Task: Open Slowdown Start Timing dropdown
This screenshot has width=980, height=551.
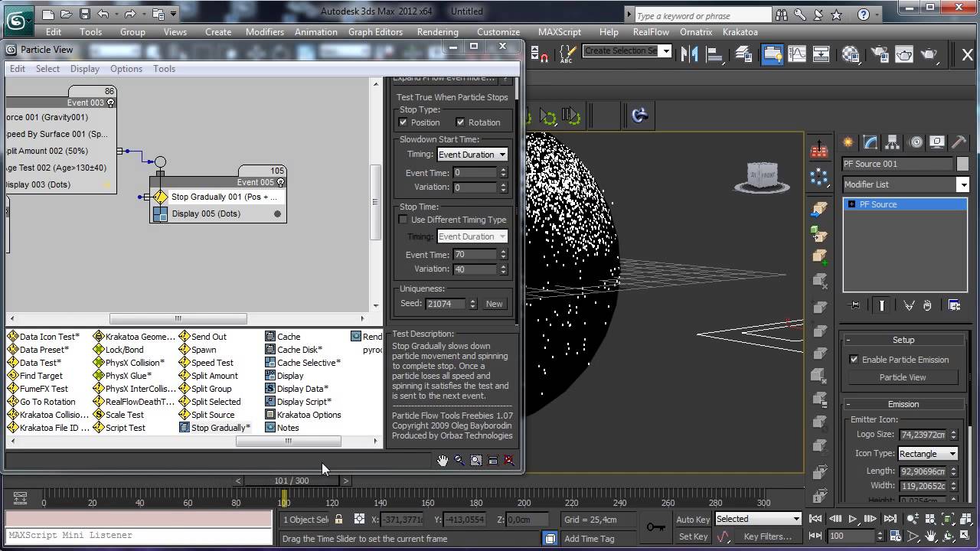Action: (472, 155)
